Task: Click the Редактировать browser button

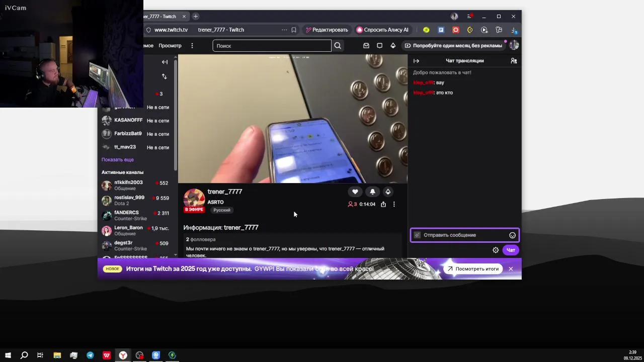Action: 326,30
